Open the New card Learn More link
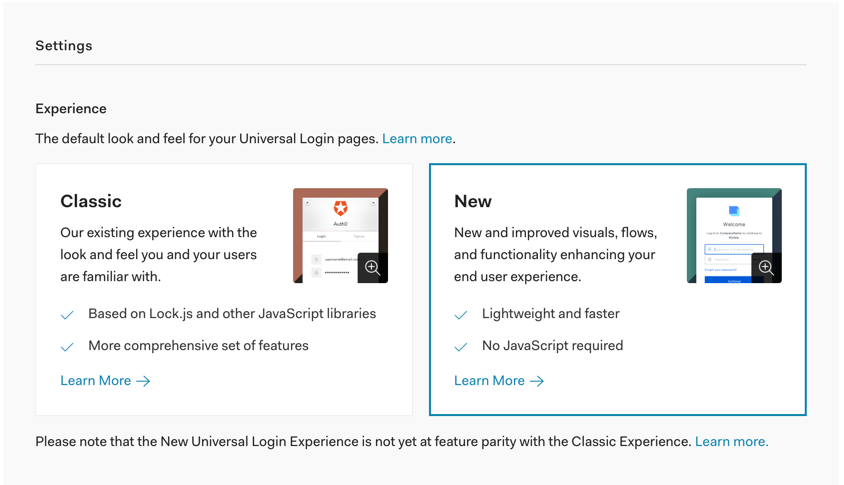 [490, 381]
